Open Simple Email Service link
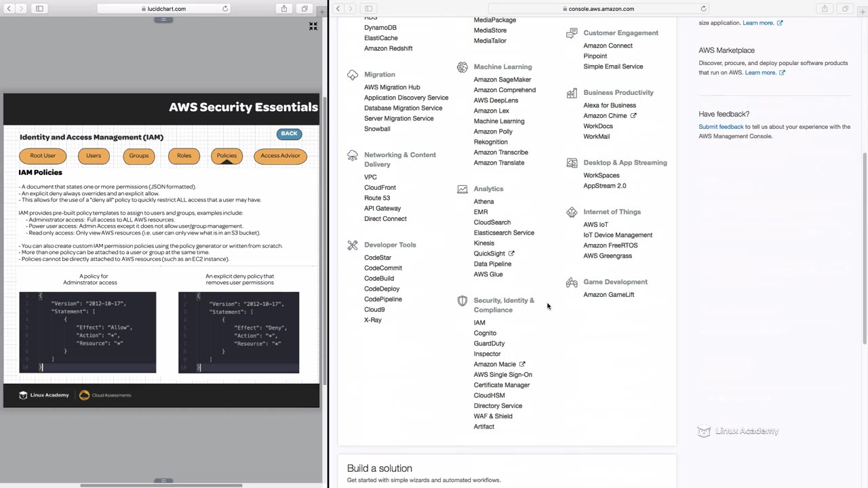The width and height of the screenshot is (868, 488). tap(613, 66)
